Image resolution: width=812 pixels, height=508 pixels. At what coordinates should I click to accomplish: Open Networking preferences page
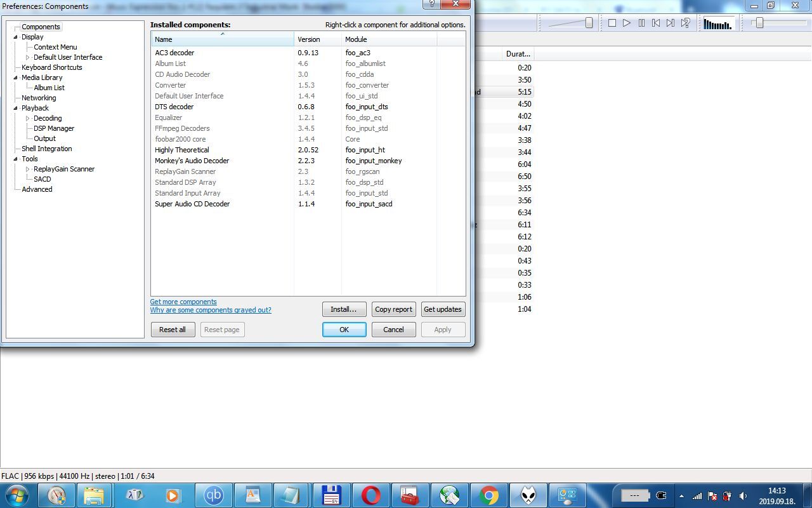point(39,98)
